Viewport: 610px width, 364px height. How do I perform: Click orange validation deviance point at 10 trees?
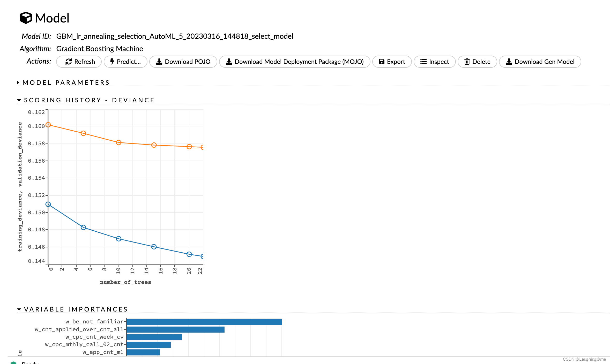118,142
